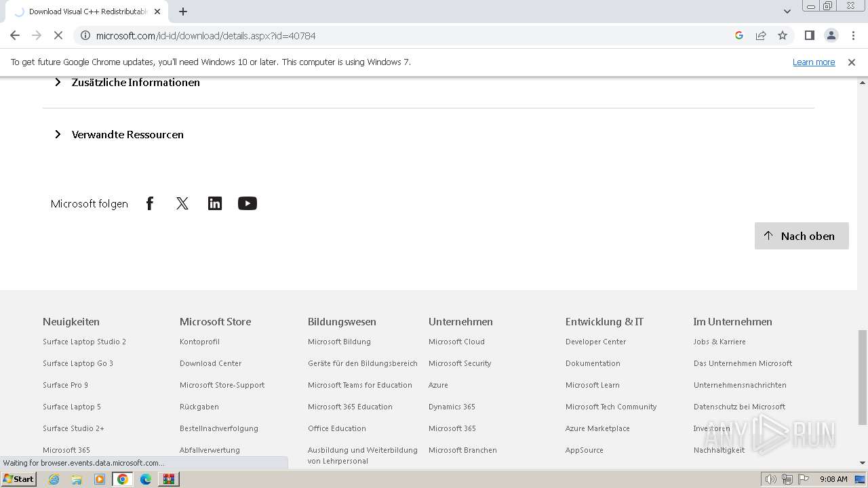
Task: Click the browser back arrow
Action: pos(15,35)
